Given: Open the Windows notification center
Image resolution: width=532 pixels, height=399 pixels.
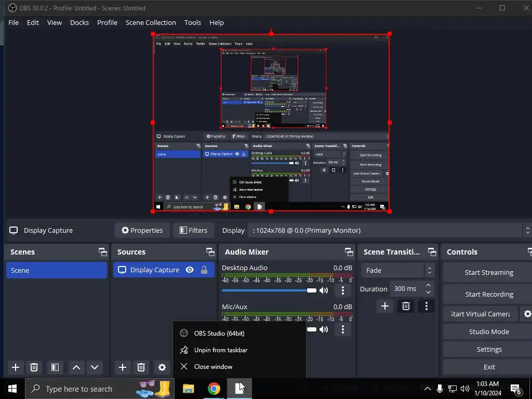Looking at the screenshot, I should tap(516, 389).
